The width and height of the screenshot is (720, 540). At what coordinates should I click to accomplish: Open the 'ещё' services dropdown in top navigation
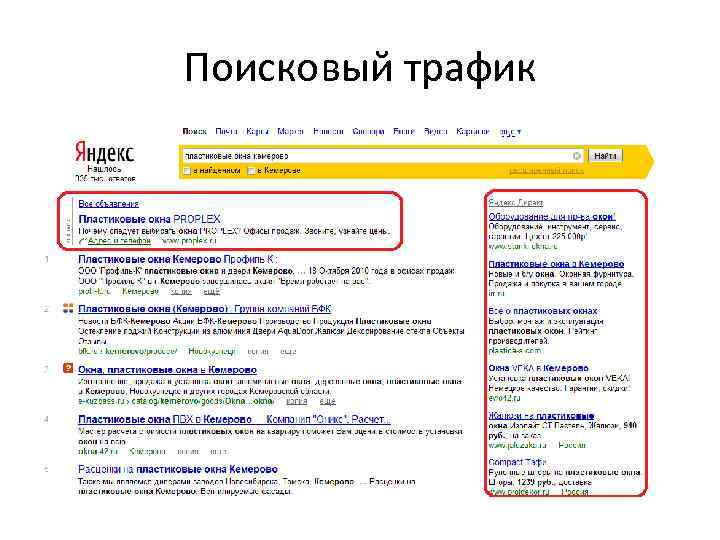tap(510, 132)
